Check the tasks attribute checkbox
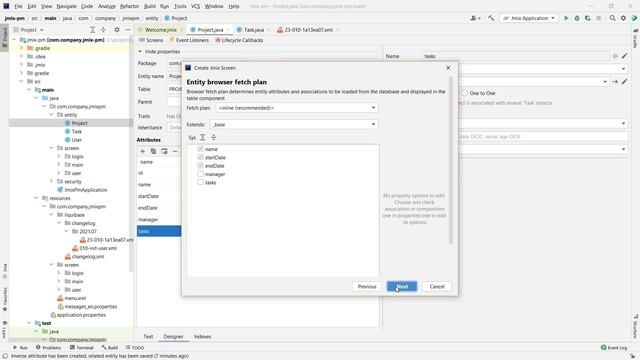The width and height of the screenshot is (640, 360). (200, 182)
